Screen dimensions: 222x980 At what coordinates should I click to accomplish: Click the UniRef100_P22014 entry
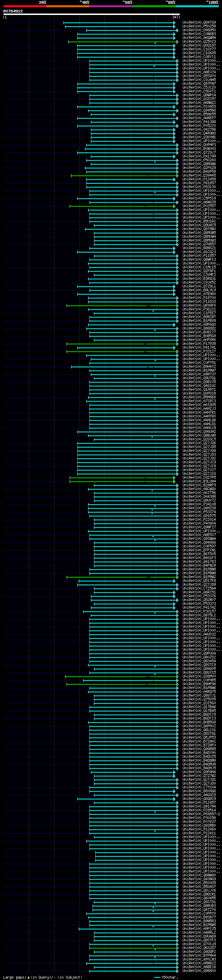[199, 520]
